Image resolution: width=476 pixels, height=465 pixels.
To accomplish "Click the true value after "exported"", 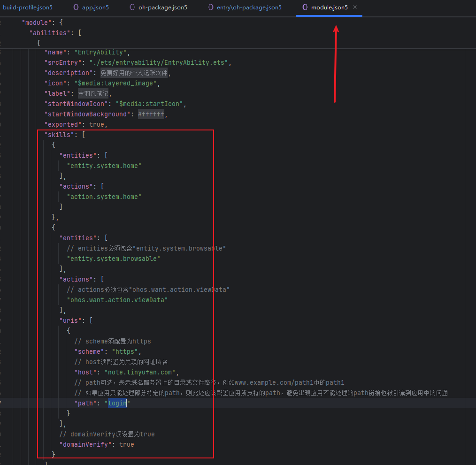I will [x=97, y=124].
